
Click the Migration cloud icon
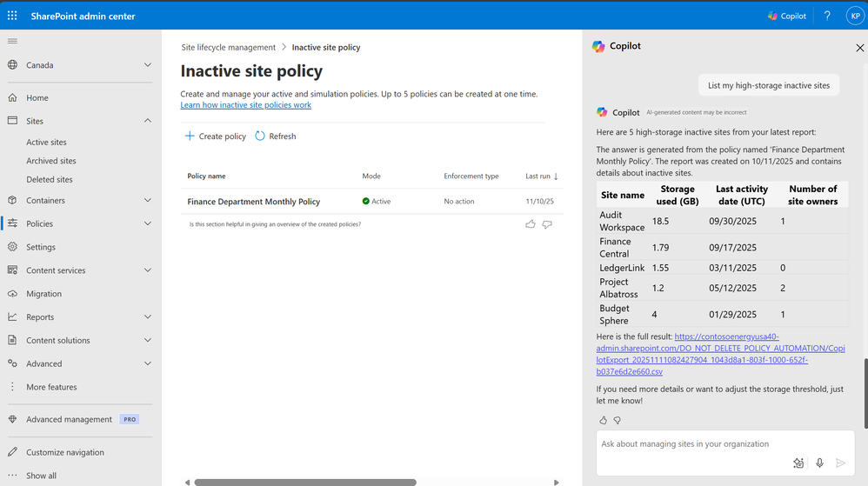pyautogui.click(x=12, y=293)
